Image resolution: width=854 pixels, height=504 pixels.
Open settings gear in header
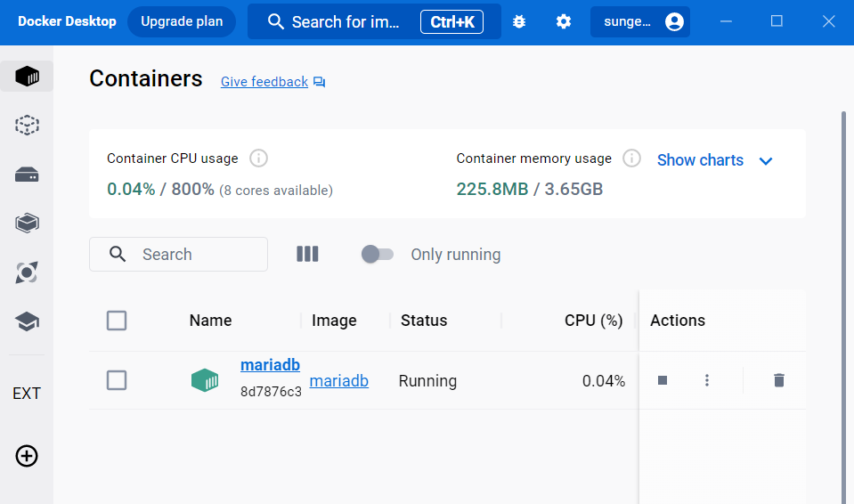[563, 21]
